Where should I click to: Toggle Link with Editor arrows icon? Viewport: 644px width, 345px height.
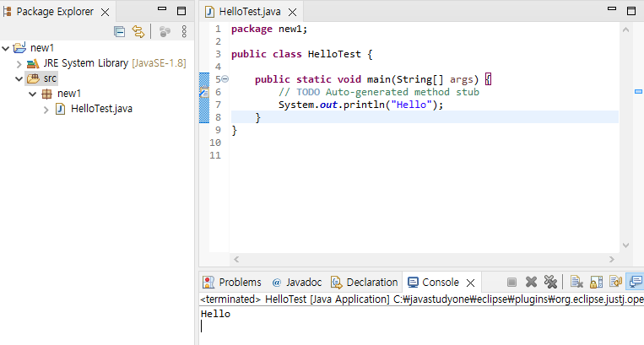138,31
